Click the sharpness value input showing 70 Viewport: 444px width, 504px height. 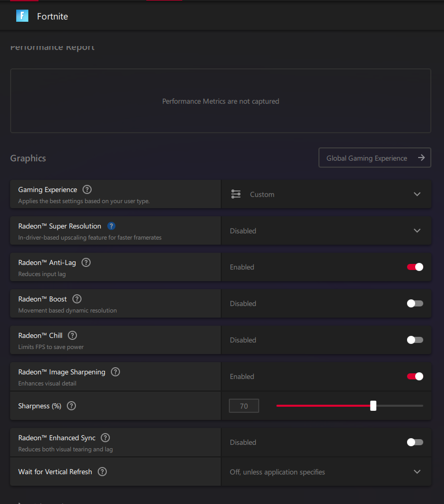(x=244, y=406)
